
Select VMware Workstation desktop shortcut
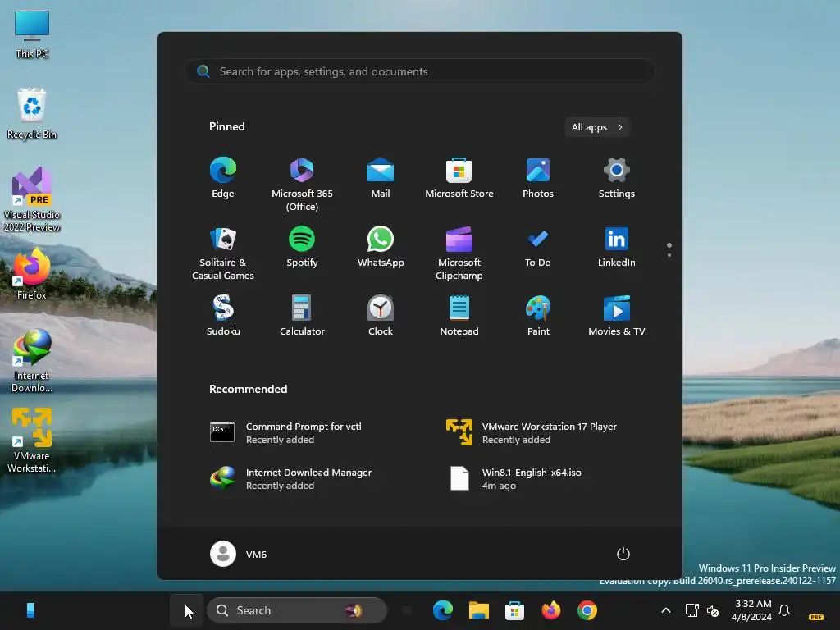[32, 441]
